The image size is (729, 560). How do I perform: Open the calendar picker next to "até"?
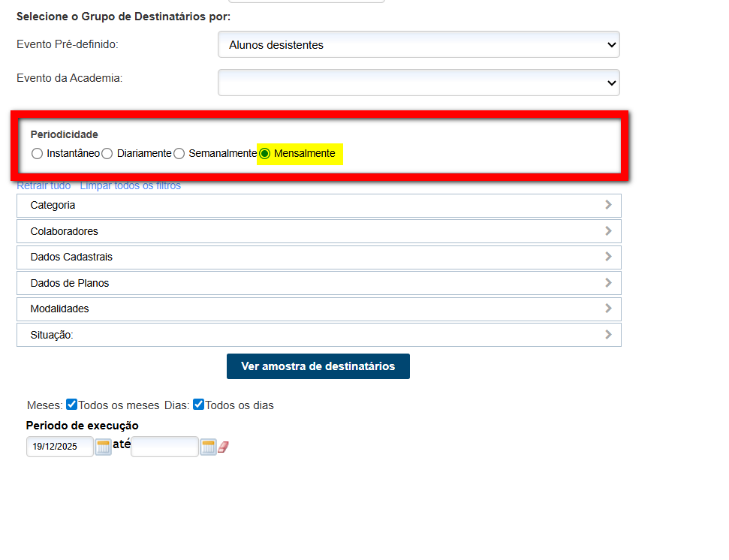pyautogui.click(x=208, y=446)
